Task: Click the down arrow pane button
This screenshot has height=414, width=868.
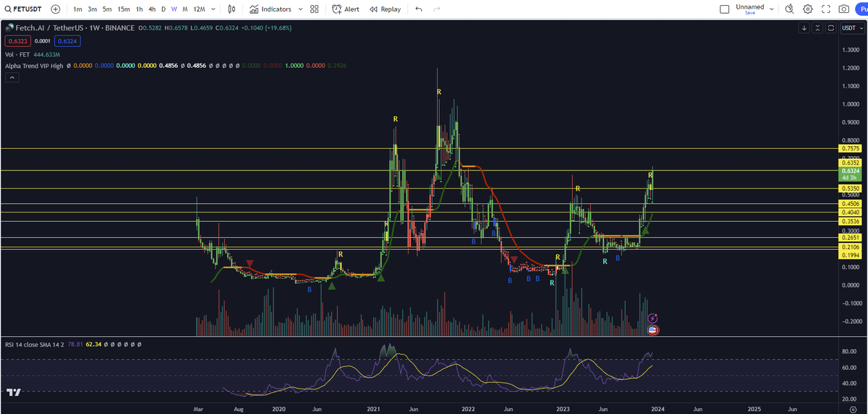Action: click(x=804, y=27)
